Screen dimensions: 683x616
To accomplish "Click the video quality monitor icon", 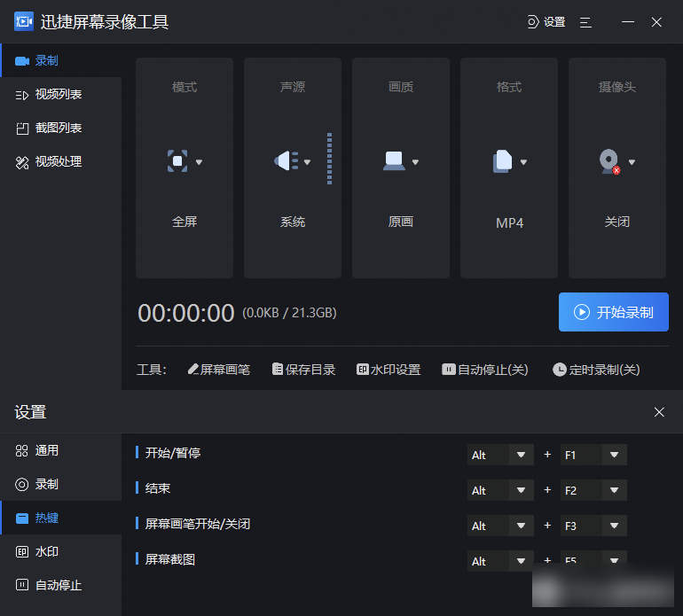I will point(394,161).
